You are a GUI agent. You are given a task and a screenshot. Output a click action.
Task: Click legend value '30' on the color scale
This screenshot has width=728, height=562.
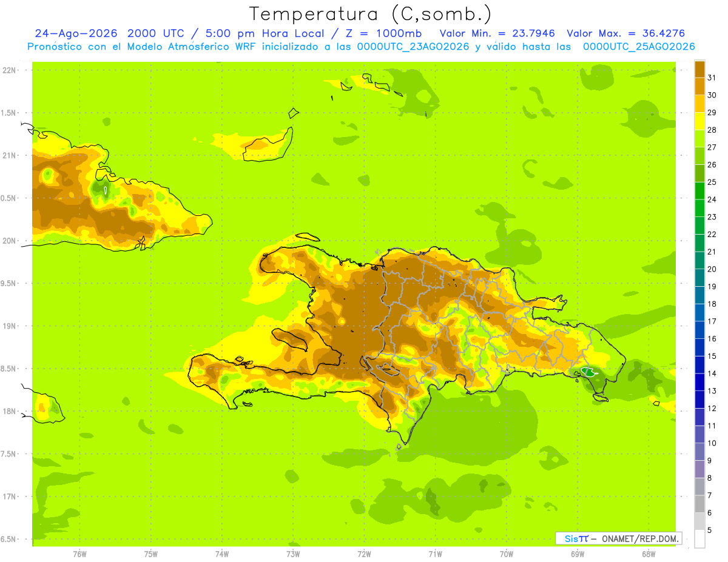(712, 95)
